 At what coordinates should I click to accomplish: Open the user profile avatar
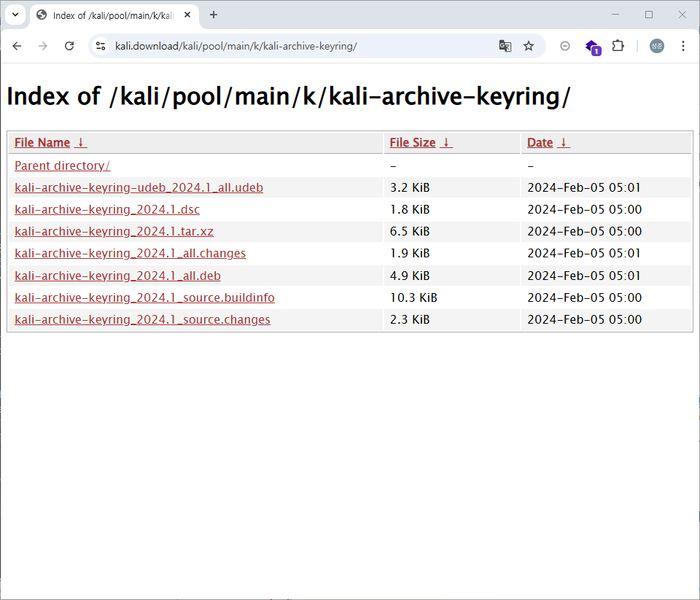(x=657, y=46)
